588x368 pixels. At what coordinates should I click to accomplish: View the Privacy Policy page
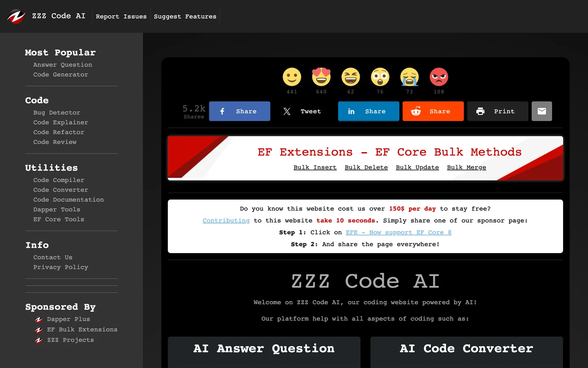tap(61, 267)
